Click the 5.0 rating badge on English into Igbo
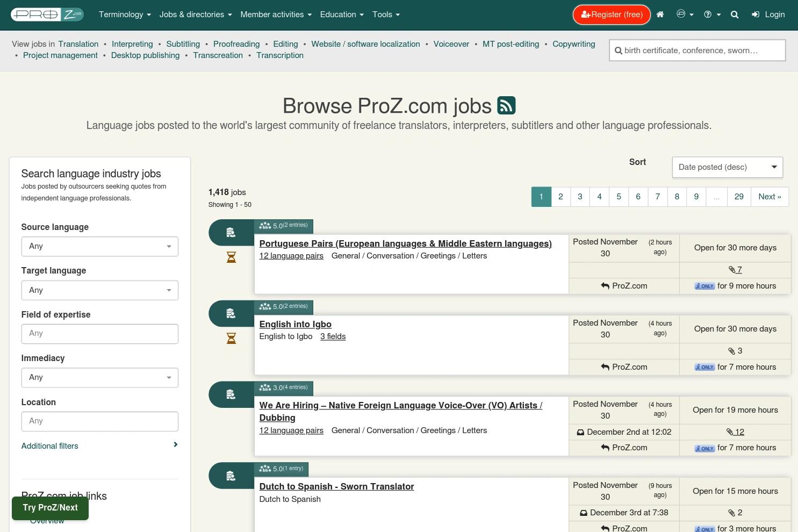The image size is (798, 532). [x=284, y=307]
